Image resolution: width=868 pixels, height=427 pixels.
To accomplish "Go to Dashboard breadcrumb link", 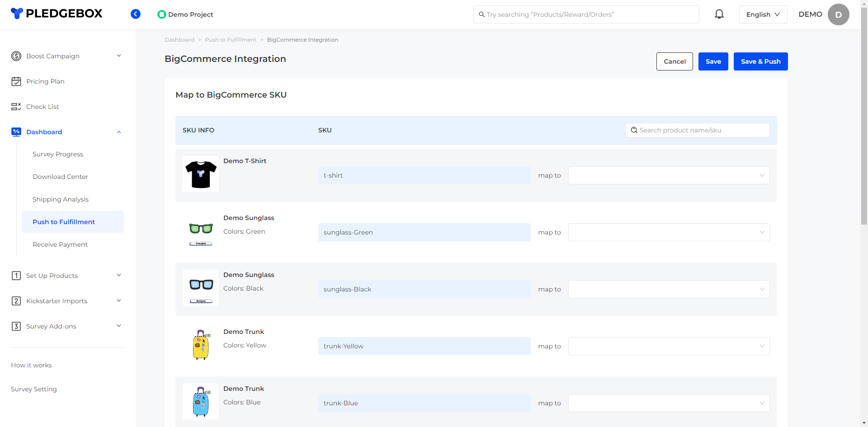I will tap(179, 40).
